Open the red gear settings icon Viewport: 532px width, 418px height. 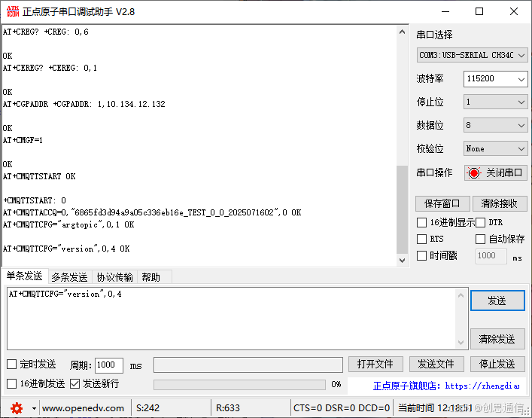[17, 407]
